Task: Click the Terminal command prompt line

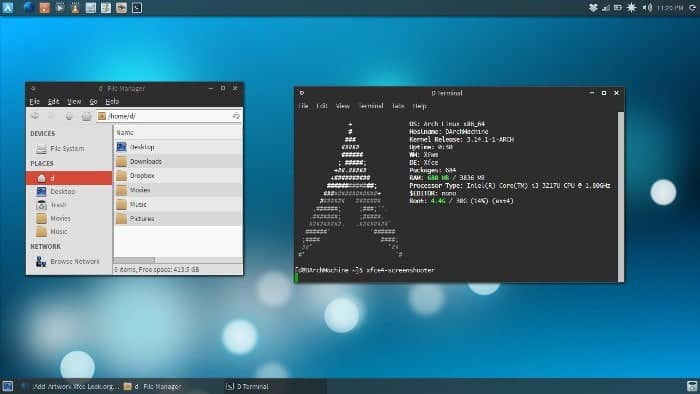Action: point(365,270)
